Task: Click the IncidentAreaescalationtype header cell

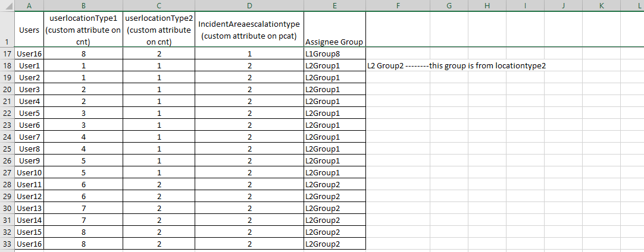Action: (249, 30)
